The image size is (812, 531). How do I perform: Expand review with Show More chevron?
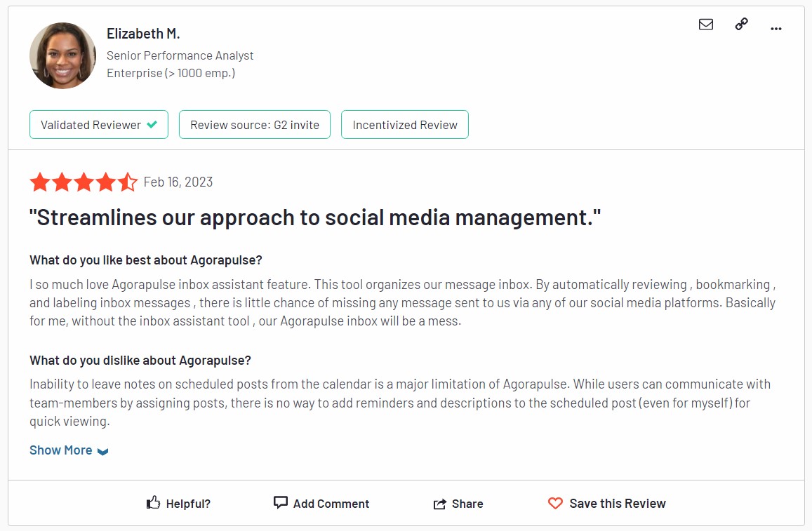(x=103, y=452)
